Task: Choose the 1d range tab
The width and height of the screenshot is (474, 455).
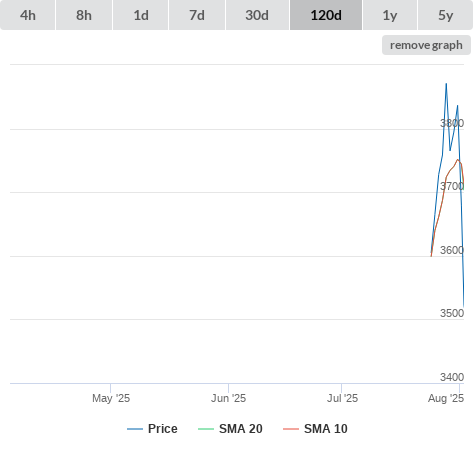Action: tap(141, 15)
